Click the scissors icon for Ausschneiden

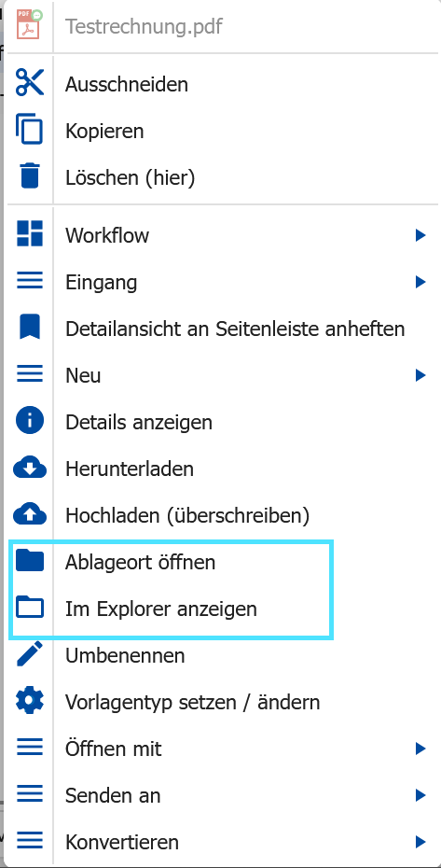[29, 82]
